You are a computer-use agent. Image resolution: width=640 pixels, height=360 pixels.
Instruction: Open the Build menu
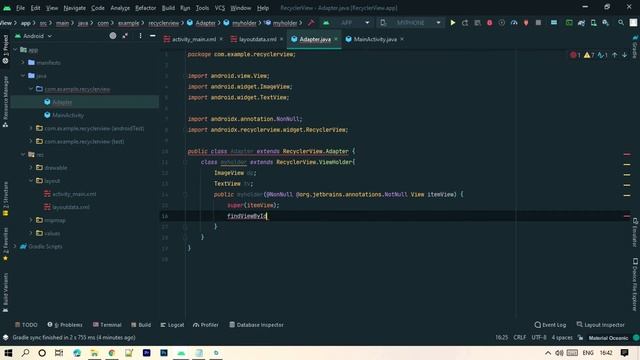(168, 8)
